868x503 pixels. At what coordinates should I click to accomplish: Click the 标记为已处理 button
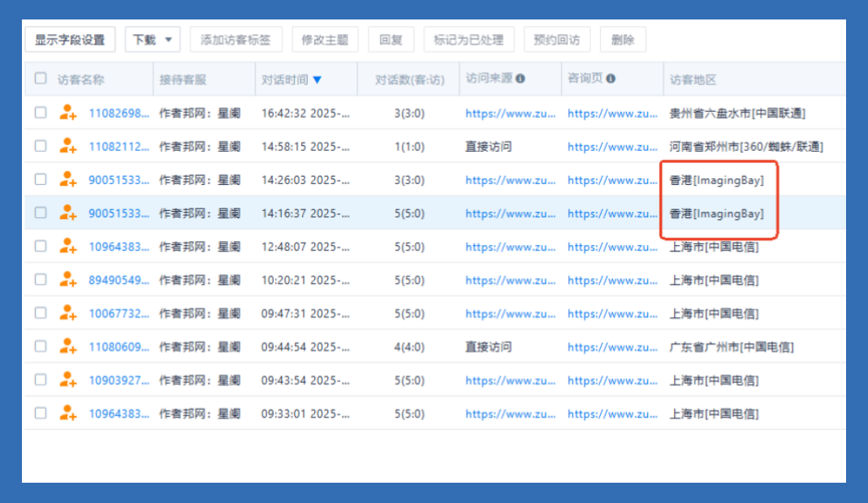point(469,40)
